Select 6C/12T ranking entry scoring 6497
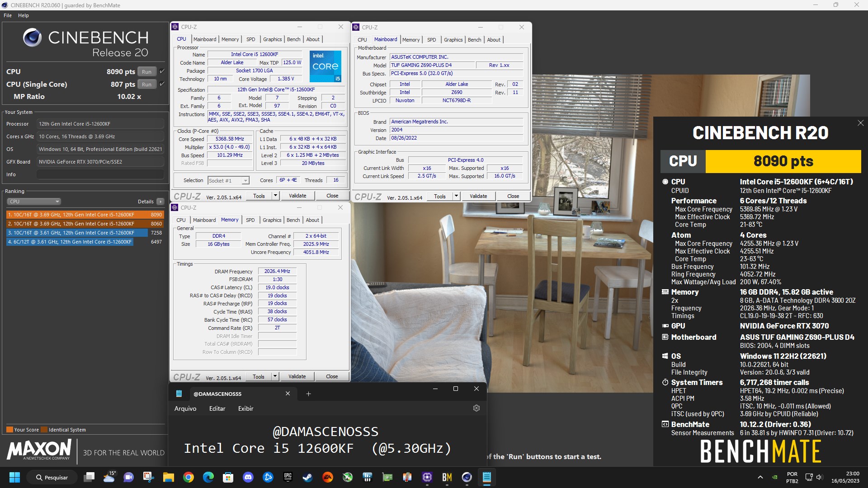 point(85,242)
